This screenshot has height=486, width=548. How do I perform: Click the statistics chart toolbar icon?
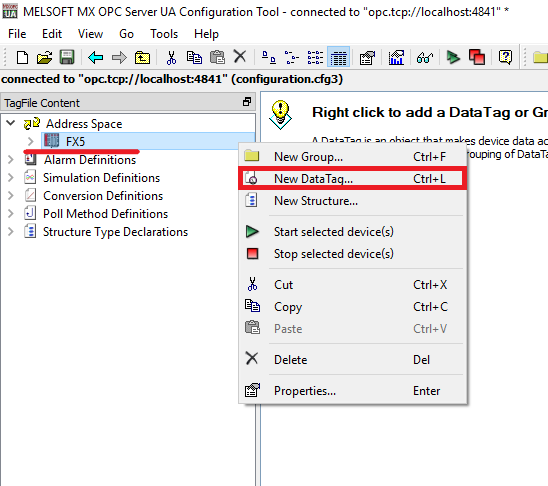pyautogui.click(x=396, y=57)
